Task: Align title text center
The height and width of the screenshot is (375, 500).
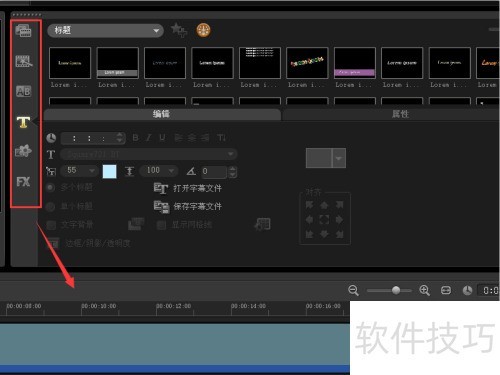Action: pyautogui.click(x=192, y=138)
